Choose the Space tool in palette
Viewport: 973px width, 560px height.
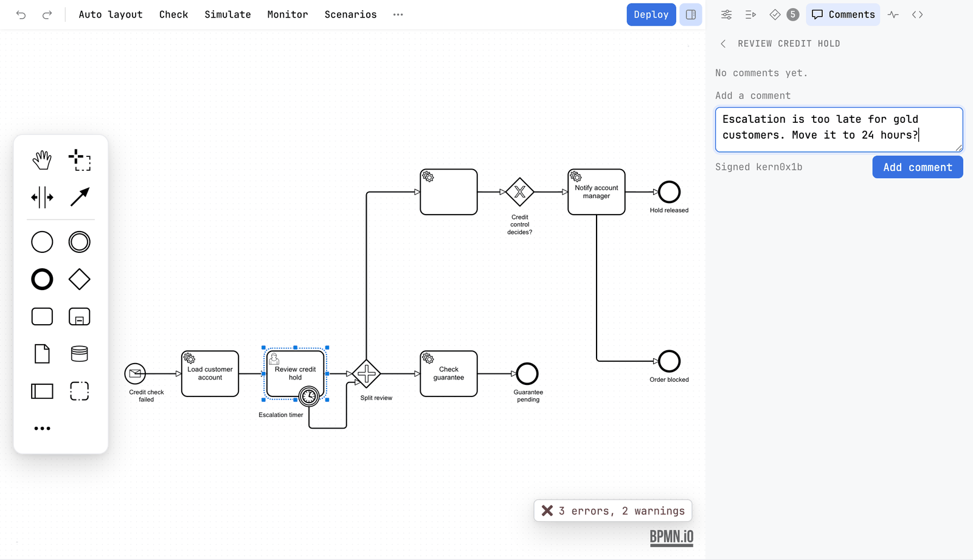point(42,197)
